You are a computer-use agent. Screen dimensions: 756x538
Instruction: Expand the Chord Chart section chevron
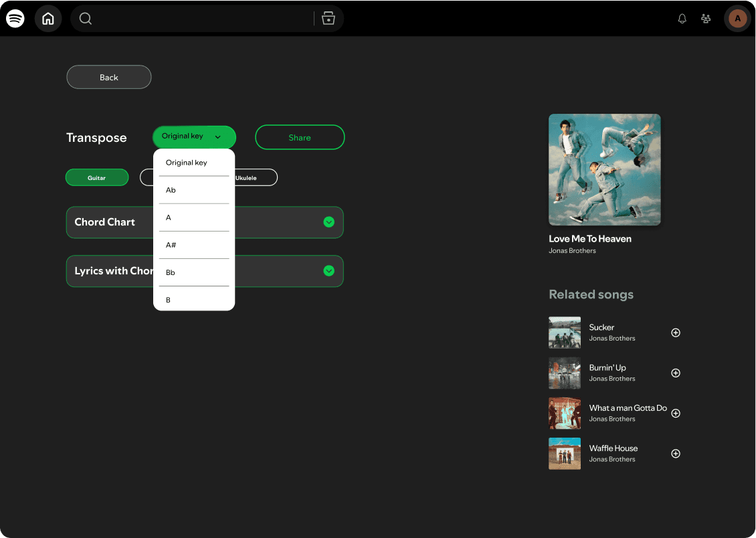[x=328, y=221]
